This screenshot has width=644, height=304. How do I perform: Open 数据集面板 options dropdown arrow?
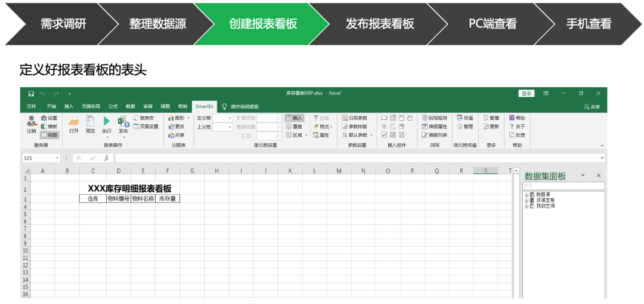point(583,176)
